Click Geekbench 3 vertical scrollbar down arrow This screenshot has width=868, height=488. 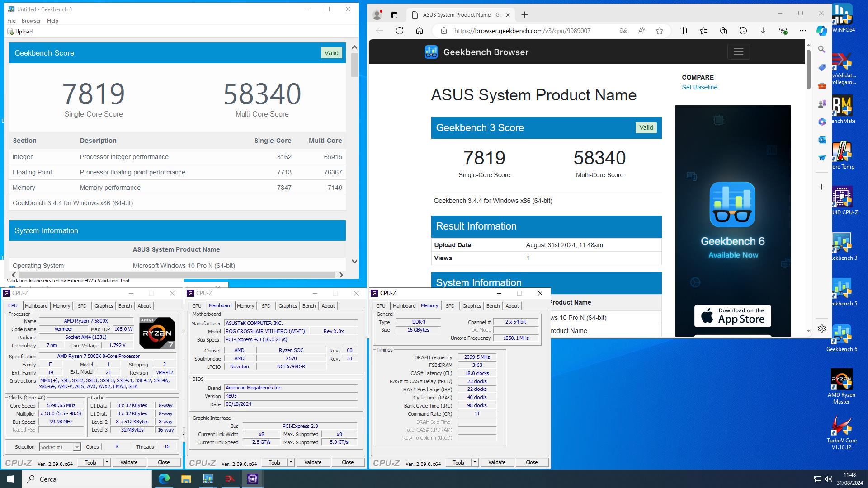tap(354, 261)
